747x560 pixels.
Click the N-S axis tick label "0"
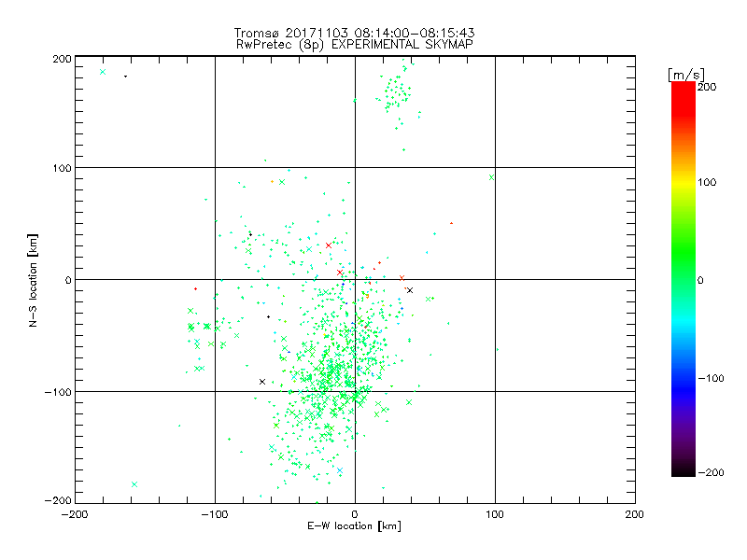point(68,281)
